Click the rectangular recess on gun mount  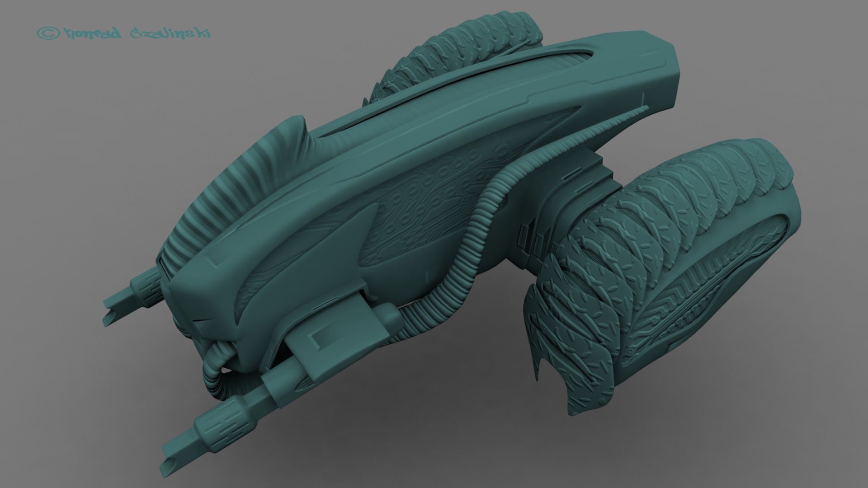[x=325, y=338]
